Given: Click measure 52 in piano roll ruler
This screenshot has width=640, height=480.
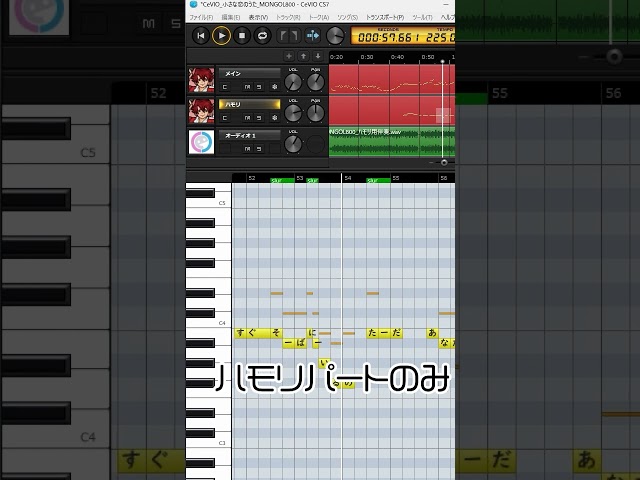Looking at the screenshot, I should 252,178.
